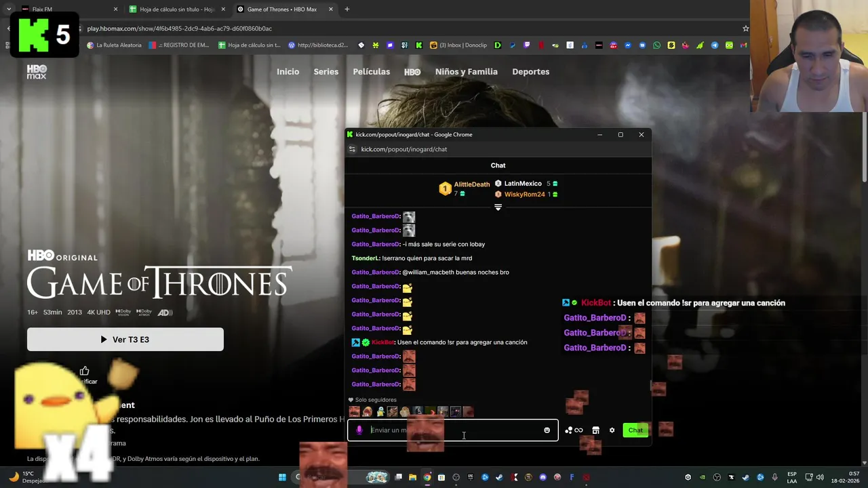The height and width of the screenshot is (488, 868).
Task: Switch to the Hoja de cálculo sin título tab
Action: point(176,9)
